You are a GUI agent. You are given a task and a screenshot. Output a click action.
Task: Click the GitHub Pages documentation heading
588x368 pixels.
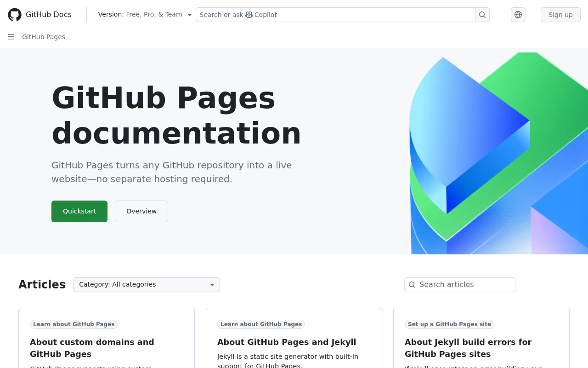pos(176,115)
